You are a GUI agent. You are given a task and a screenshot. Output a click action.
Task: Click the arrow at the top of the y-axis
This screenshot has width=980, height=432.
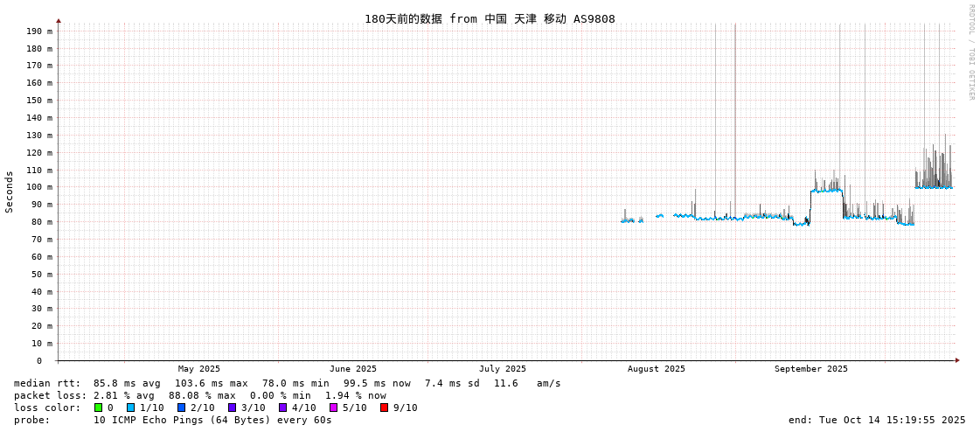(59, 20)
